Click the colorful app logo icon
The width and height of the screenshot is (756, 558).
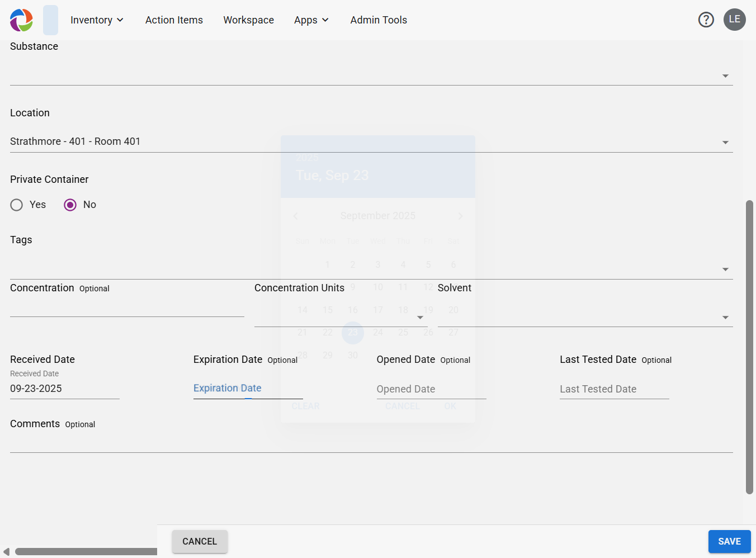click(x=21, y=20)
